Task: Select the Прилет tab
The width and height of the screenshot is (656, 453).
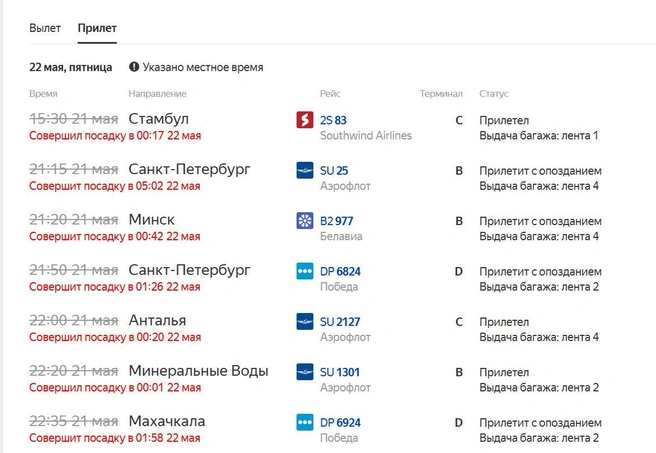Action: click(97, 28)
